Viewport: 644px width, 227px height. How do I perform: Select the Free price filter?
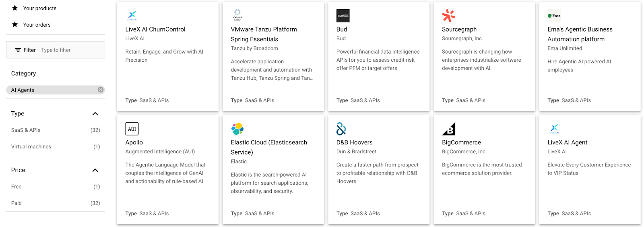[17, 187]
